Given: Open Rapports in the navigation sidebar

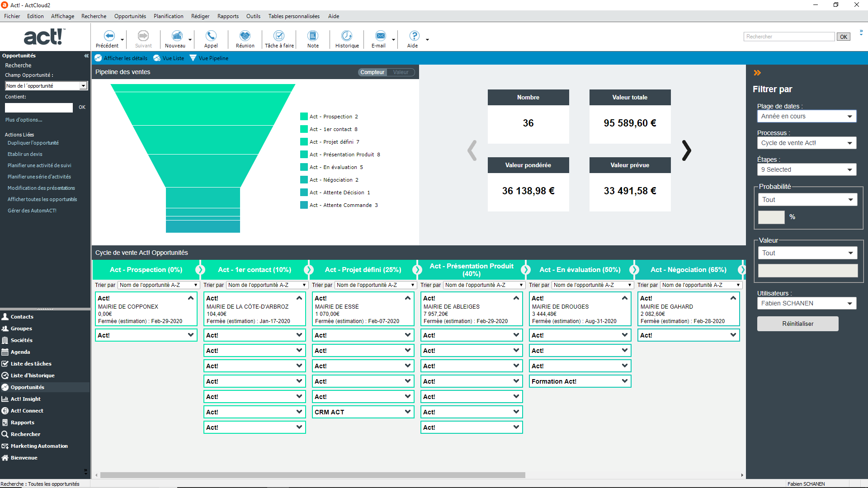Looking at the screenshot, I should [22, 422].
